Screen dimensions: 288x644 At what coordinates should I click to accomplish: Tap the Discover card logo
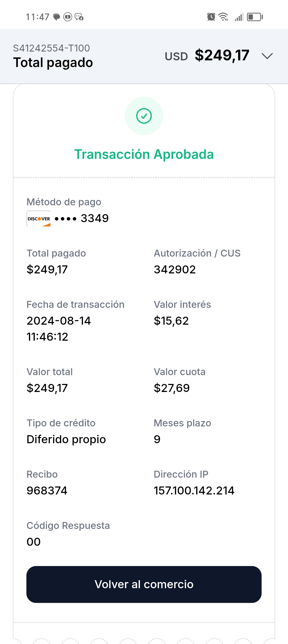(x=39, y=219)
